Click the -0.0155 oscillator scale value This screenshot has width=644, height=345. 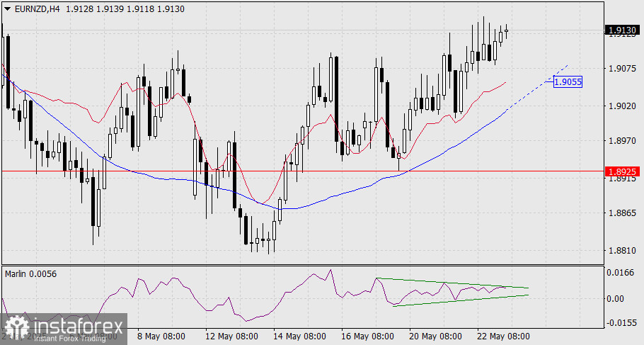tap(621, 322)
